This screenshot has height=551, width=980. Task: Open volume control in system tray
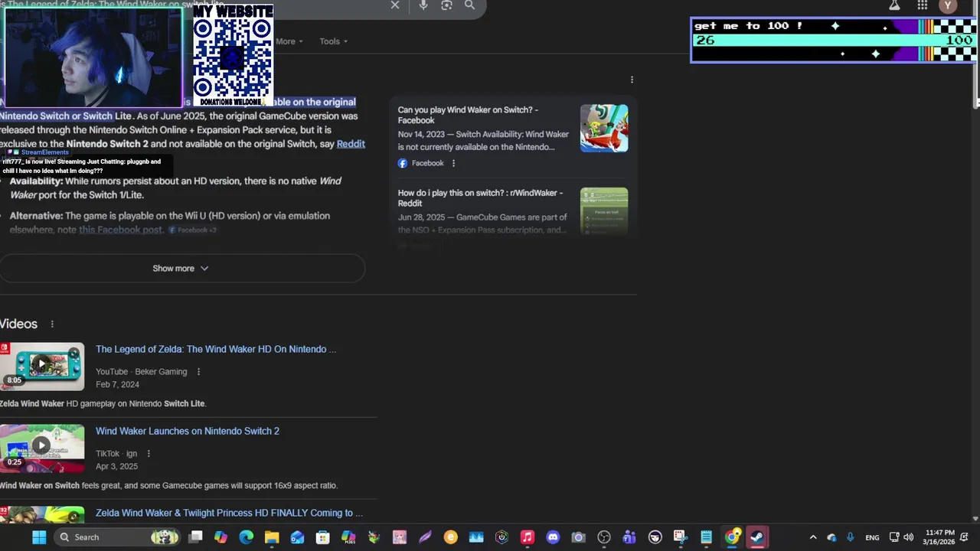(909, 537)
